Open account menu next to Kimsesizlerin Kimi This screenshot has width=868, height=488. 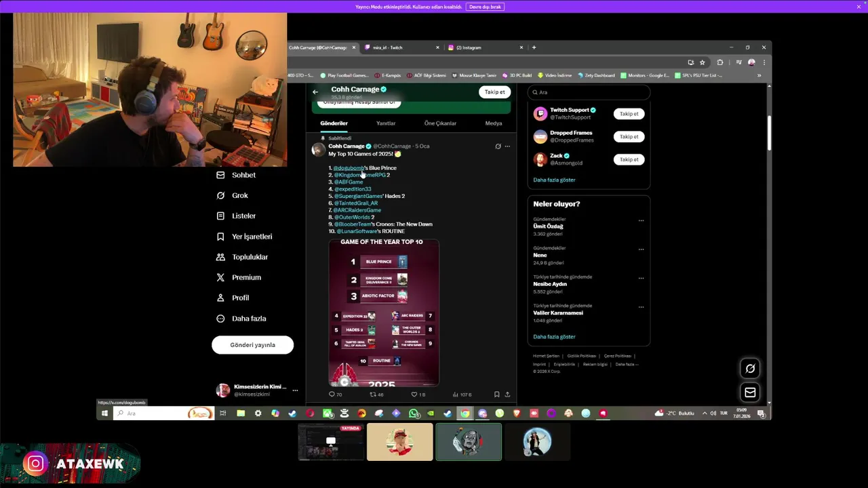295,390
